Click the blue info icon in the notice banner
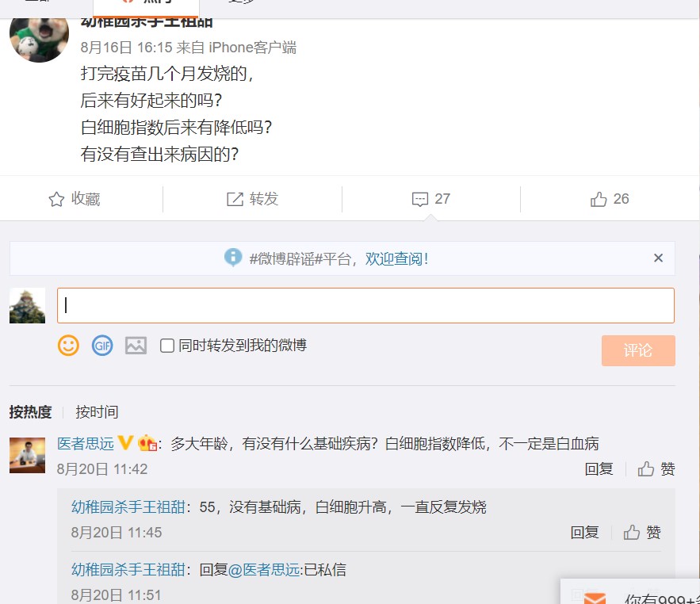Viewport: 700px width, 604px height. tap(233, 258)
